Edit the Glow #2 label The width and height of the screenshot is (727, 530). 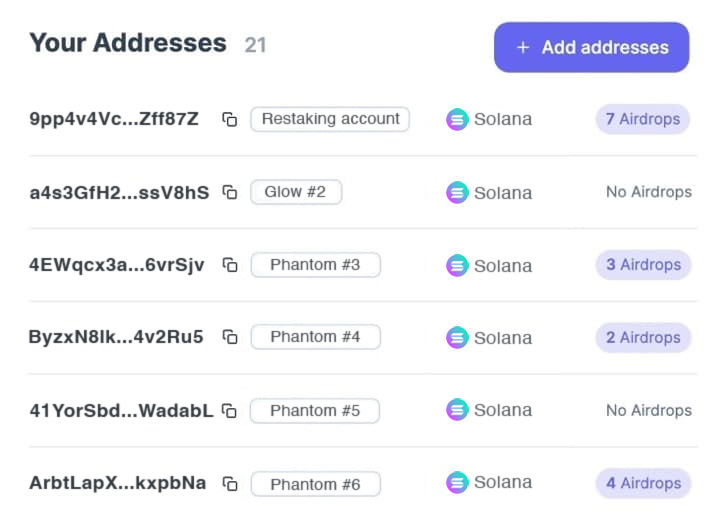295,192
